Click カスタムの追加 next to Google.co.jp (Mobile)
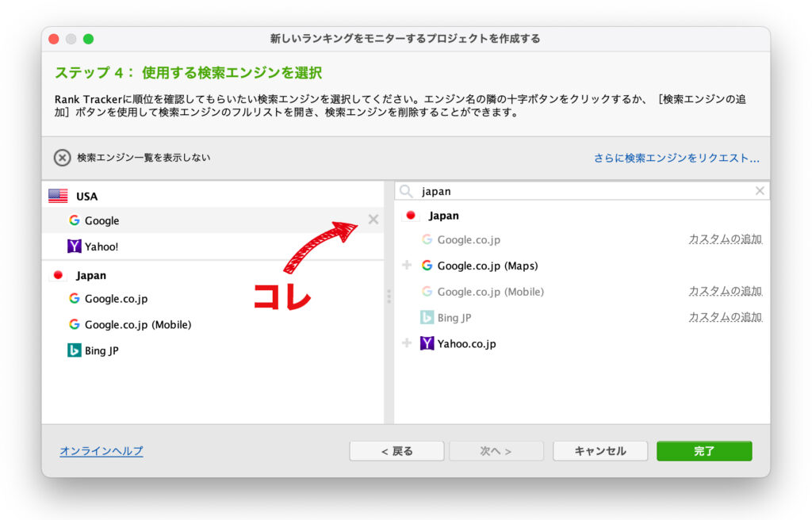812x520 pixels. click(726, 291)
